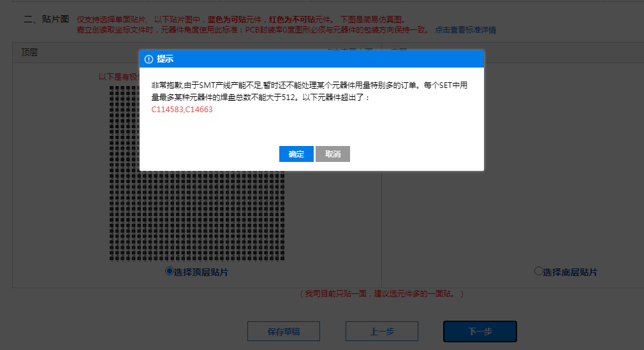Select the 选择底层贴片 radio option
The image size is (644, 350).
(538, 271)
